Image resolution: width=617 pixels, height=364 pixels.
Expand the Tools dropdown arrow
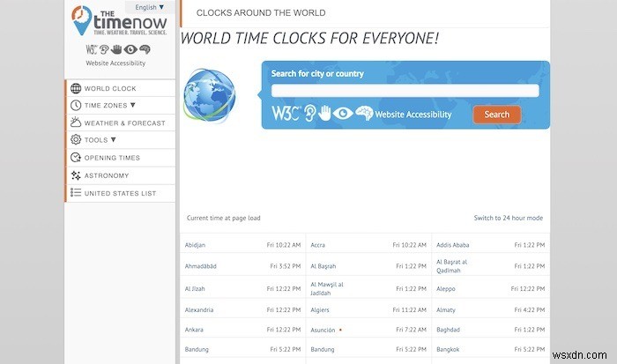click(114, 140)
